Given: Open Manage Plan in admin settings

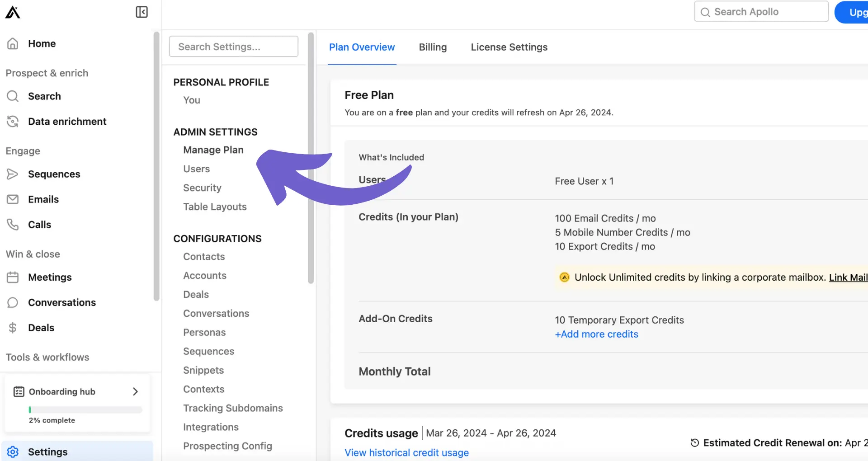Looking at the screenshot, I should pyautogui.click(x=213, y=150).
